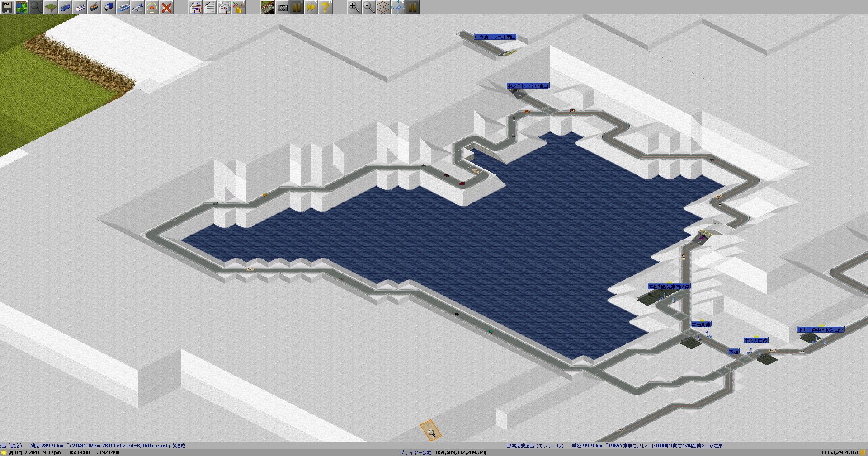Open the line management window

(x=195, y=7)
